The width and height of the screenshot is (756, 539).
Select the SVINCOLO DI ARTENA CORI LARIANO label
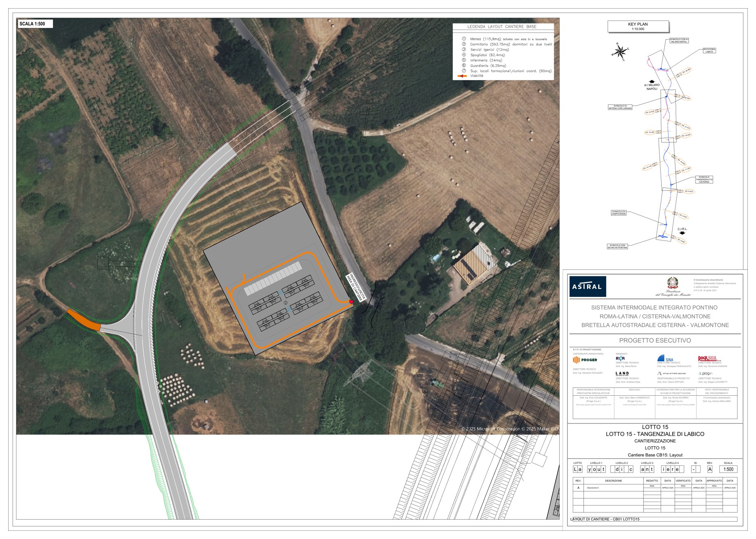click(620, 107)
